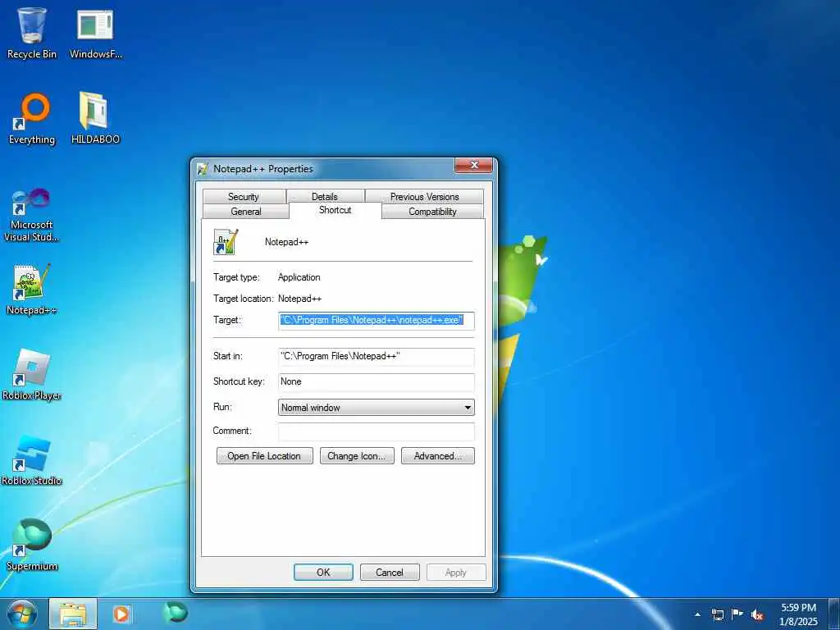The width and height of the screenshot is (840, 630).
Task: Click Cancel in the Properties dialog
Action: tap(390, 572)
